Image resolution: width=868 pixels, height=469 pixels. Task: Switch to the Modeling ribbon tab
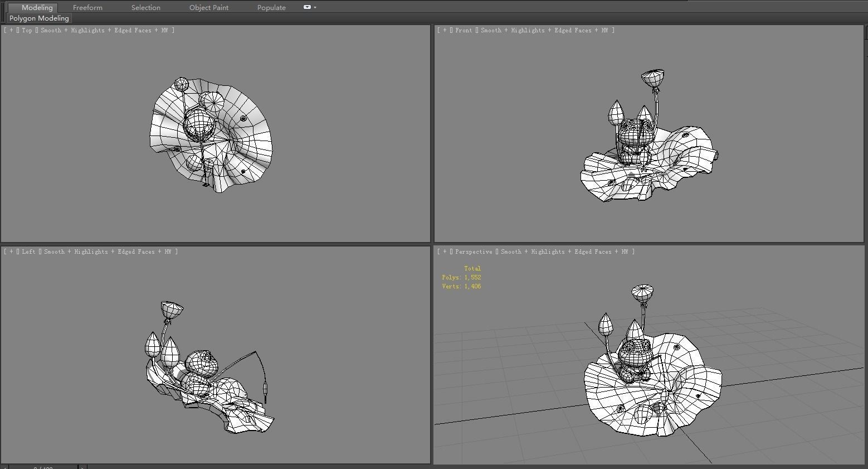(x=32, y=7)
